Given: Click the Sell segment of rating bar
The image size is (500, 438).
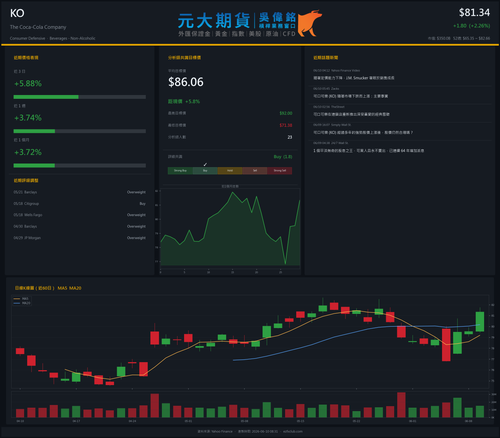Looking at the screenshot, I should coord(255,171).
